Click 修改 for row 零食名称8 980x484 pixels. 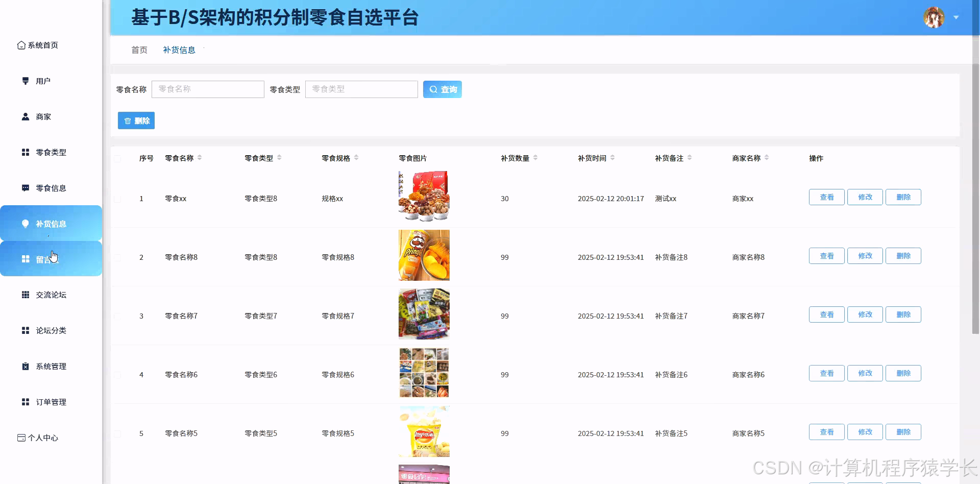pos(865,256)
